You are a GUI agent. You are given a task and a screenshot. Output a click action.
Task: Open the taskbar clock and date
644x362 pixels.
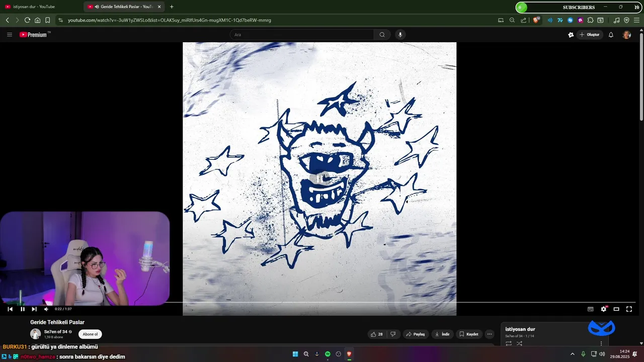pyautogui.click(x=620, y=354)
